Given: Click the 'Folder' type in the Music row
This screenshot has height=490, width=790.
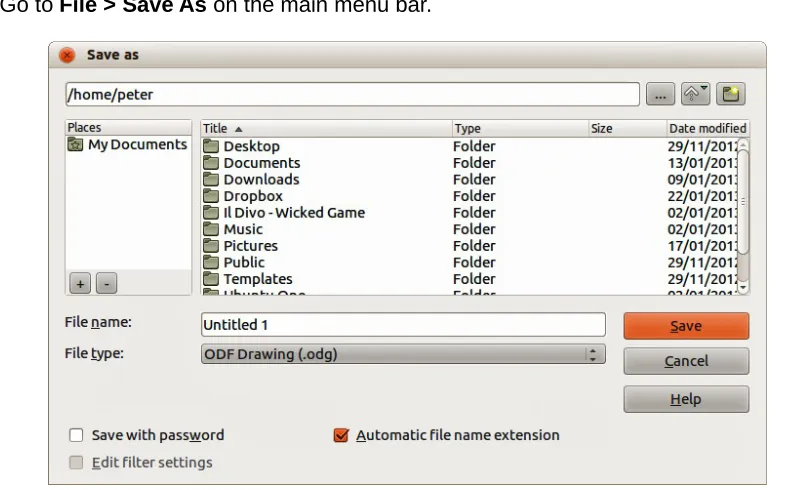Looking at the screenshot, I should point(474,229).
